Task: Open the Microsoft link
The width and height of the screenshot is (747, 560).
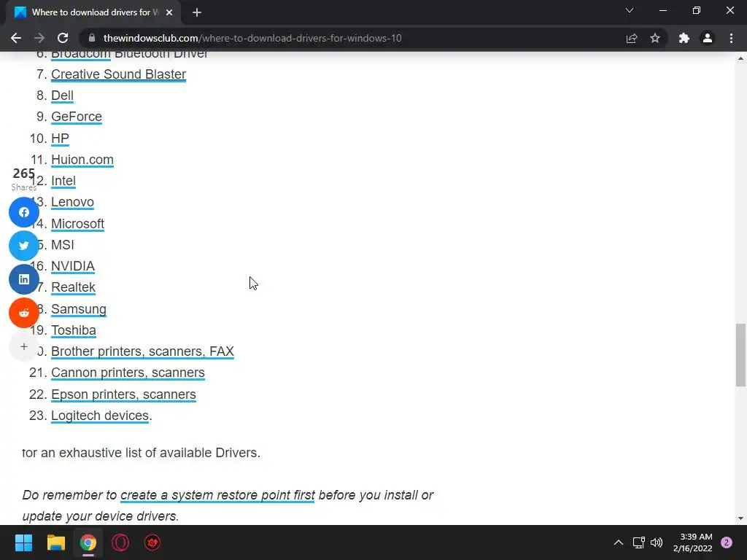Action: click(x=77, y=224)
